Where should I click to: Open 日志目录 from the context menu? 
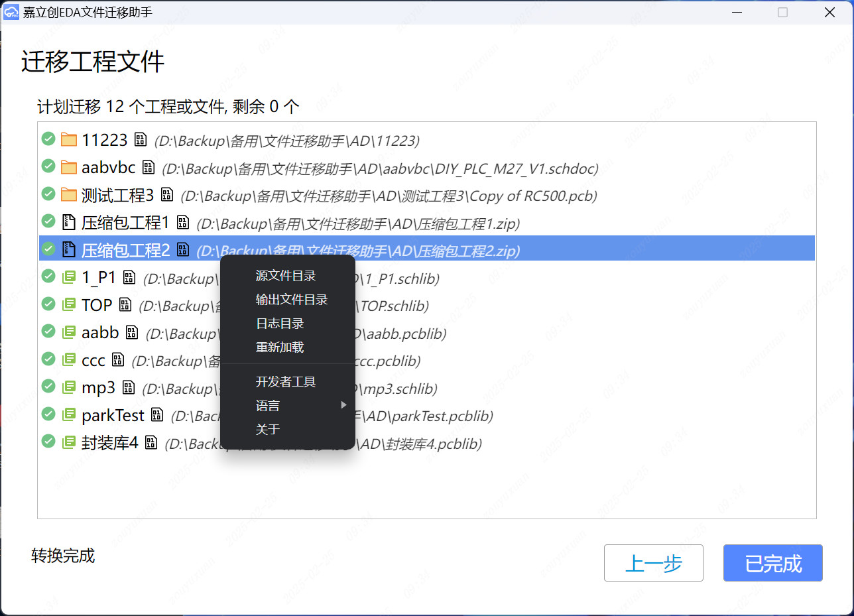coord(287,324)
